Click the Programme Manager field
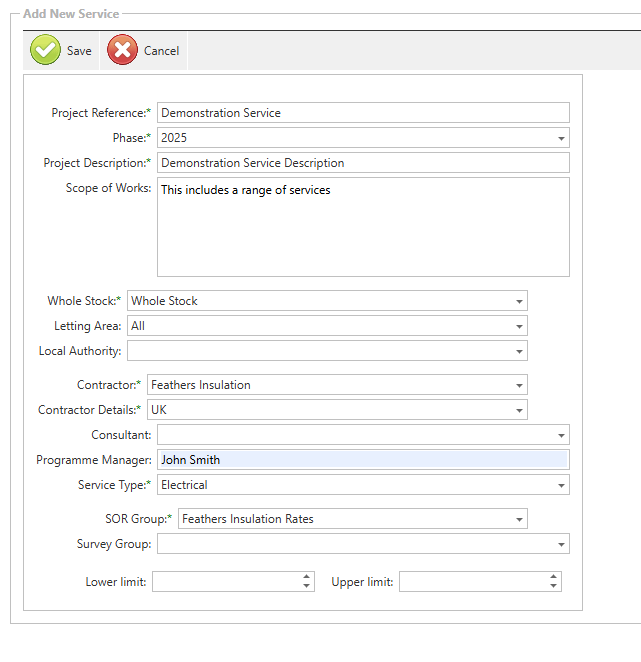This screenshot has width=641, height=662. pyautogui.click(x=363, y=460)
